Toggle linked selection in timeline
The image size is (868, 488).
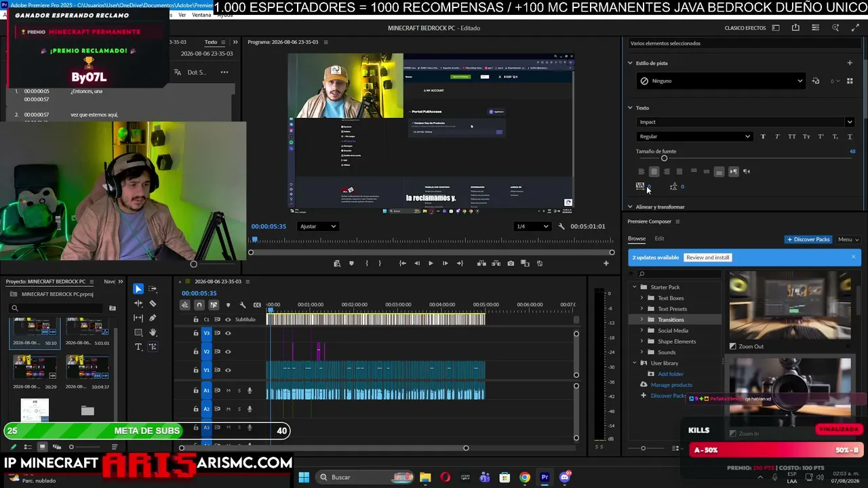pyautogui.click(x=214, y=305)
